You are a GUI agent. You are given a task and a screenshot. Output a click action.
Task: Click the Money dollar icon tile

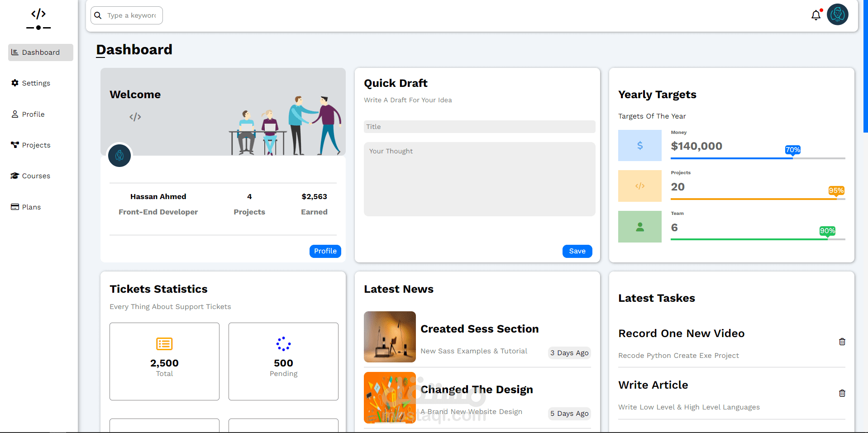(x=640, y=145)
